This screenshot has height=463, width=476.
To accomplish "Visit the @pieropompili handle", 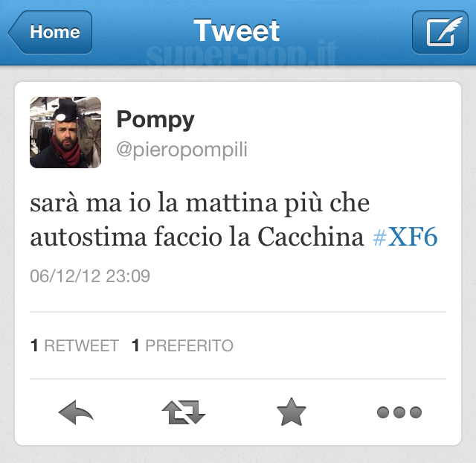I will [x=181, y=150].
